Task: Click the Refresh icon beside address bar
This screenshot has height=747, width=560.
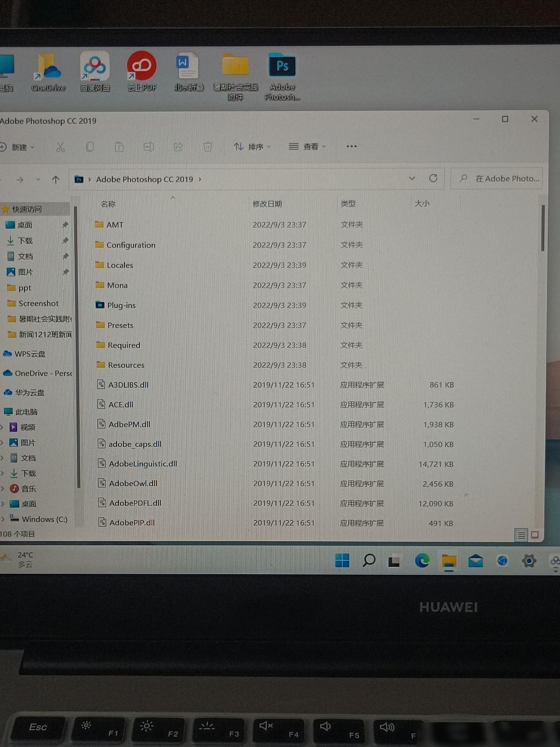Action: click(433, 178)
